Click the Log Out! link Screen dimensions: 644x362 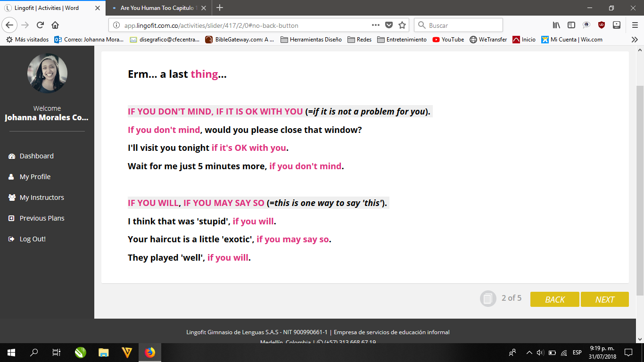(x=33, y=239)
